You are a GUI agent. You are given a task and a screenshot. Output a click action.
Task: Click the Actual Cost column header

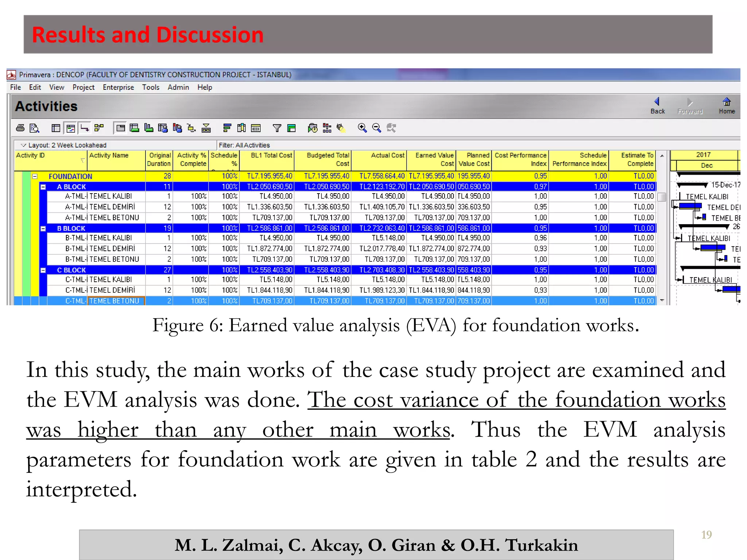(379, 160)
